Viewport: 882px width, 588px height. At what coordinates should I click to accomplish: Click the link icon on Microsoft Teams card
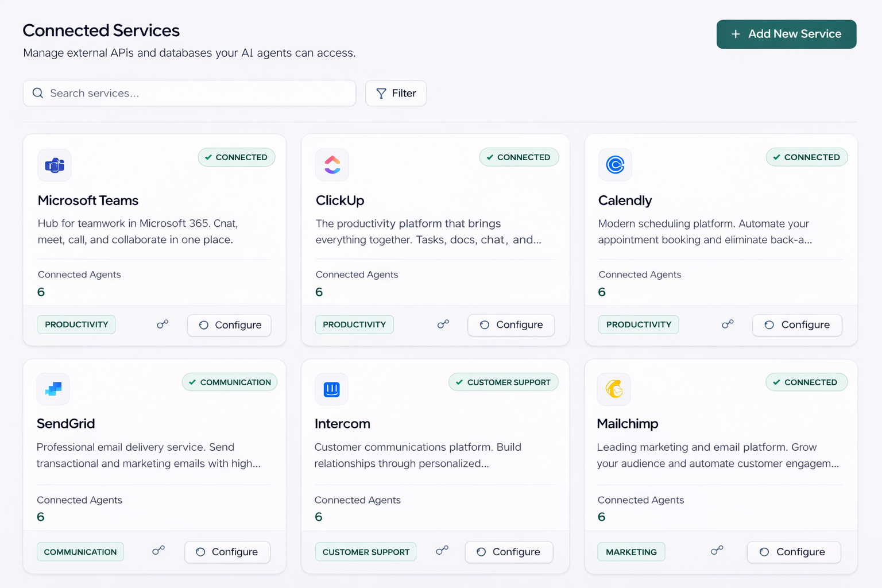pos(163,324)
